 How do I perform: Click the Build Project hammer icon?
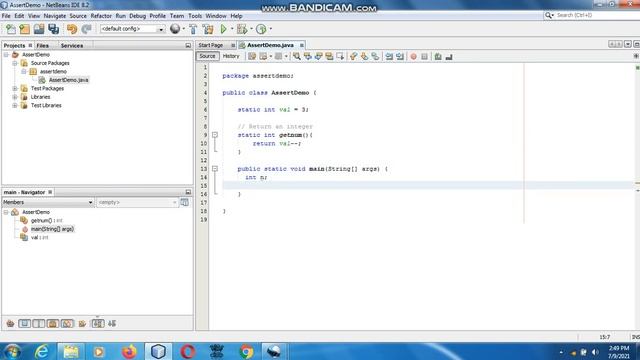193,29
